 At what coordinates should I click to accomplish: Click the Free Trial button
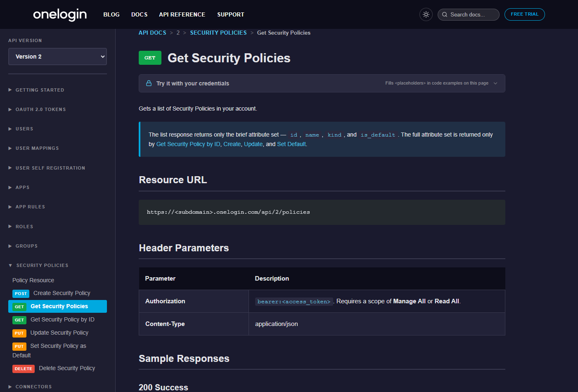525,14
